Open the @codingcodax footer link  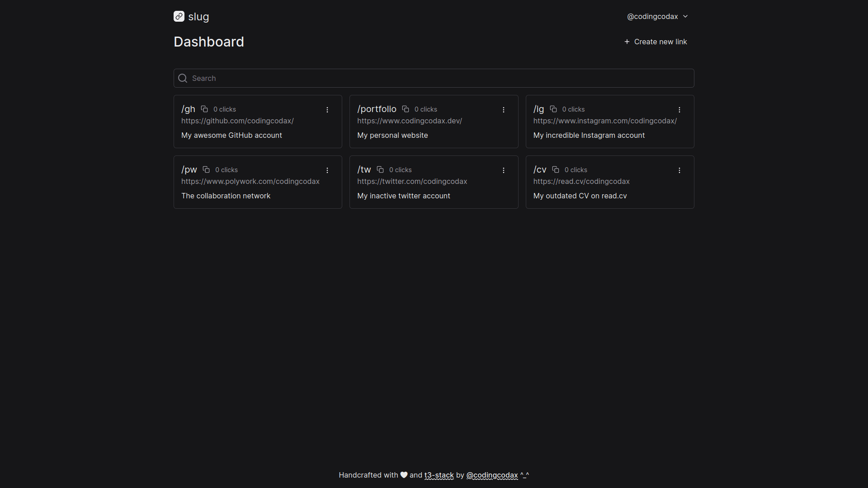tap(492, 475)
